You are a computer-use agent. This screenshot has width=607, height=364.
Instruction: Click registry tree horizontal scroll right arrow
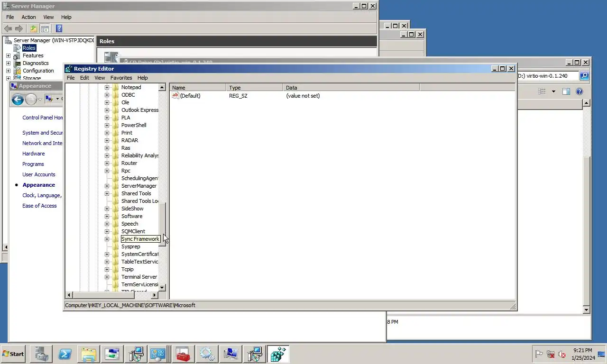click(x=154, y=295)
